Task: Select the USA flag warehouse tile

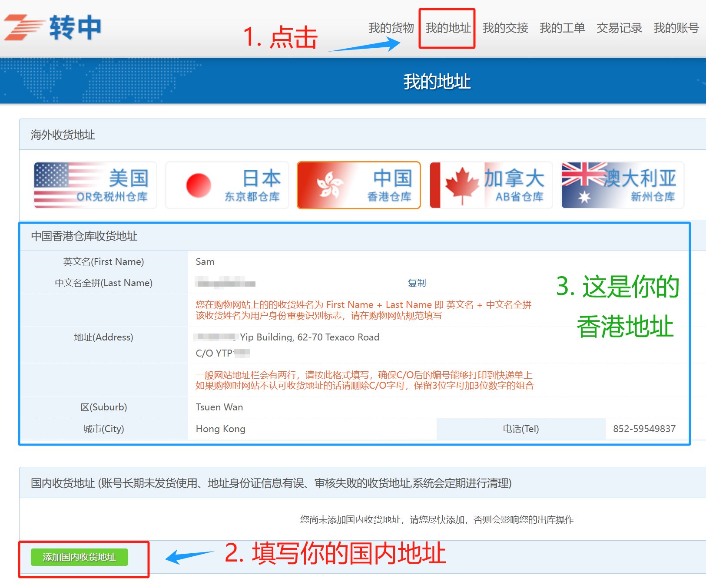Action: 95,185
